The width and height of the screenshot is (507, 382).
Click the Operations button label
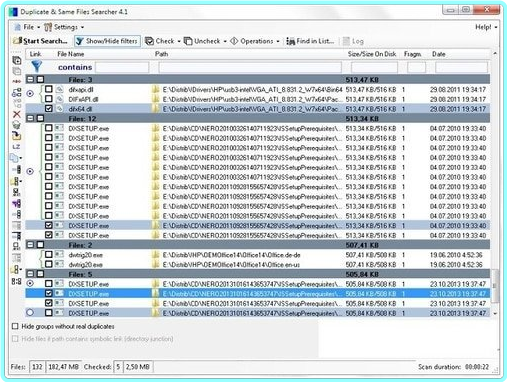[x=257, y=41]
